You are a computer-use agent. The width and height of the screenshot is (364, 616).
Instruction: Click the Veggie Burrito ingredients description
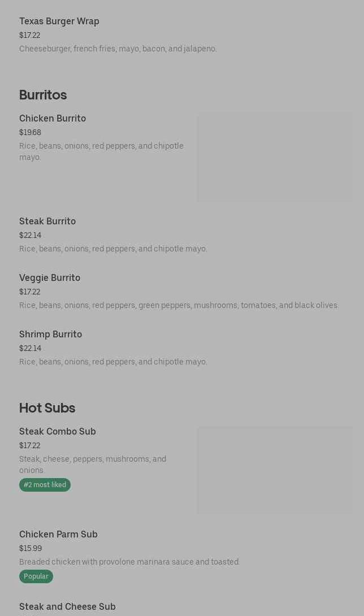[x=179, y=305]
